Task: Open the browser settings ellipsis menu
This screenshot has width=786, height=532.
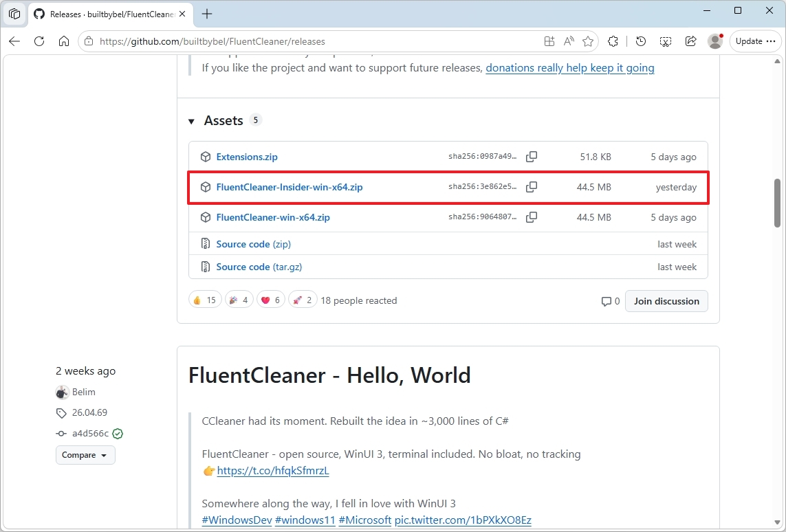Action: pyautogui.click(x=771, y=41)
